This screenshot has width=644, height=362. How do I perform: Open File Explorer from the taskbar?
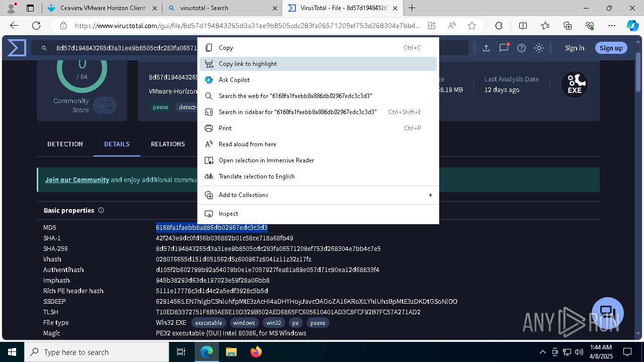pyautogui.click(x=231, y=352)
